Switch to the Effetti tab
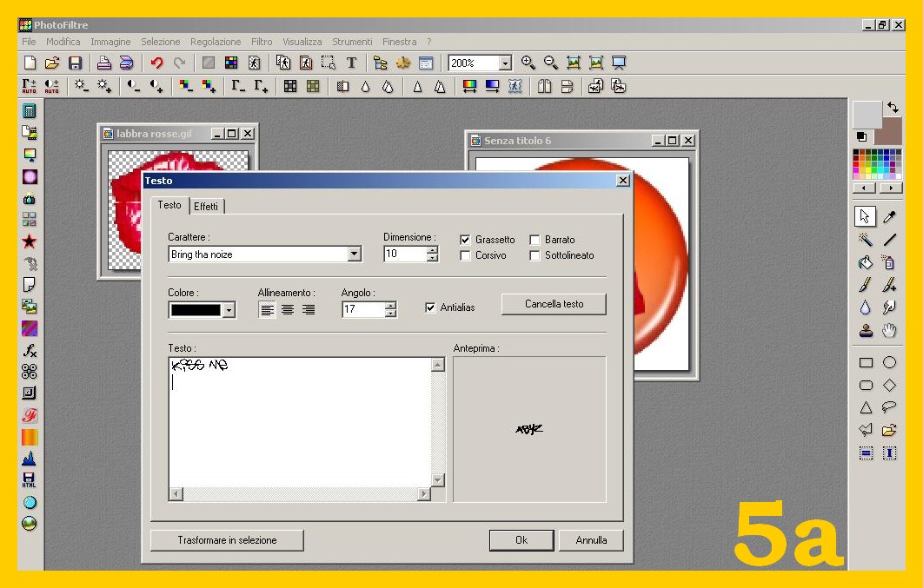 click(x=206, y=206)
